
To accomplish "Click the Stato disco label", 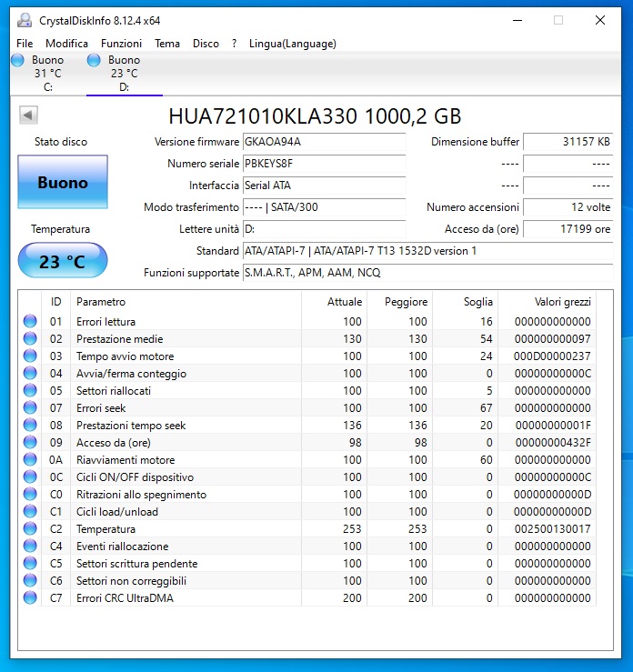I will coord(61,142).
